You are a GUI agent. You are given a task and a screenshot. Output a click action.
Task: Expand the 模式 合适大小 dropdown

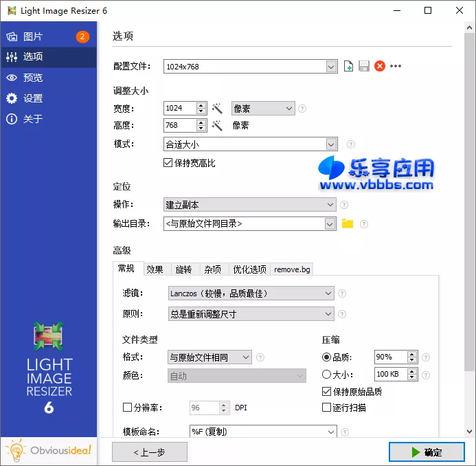[331, 144]
